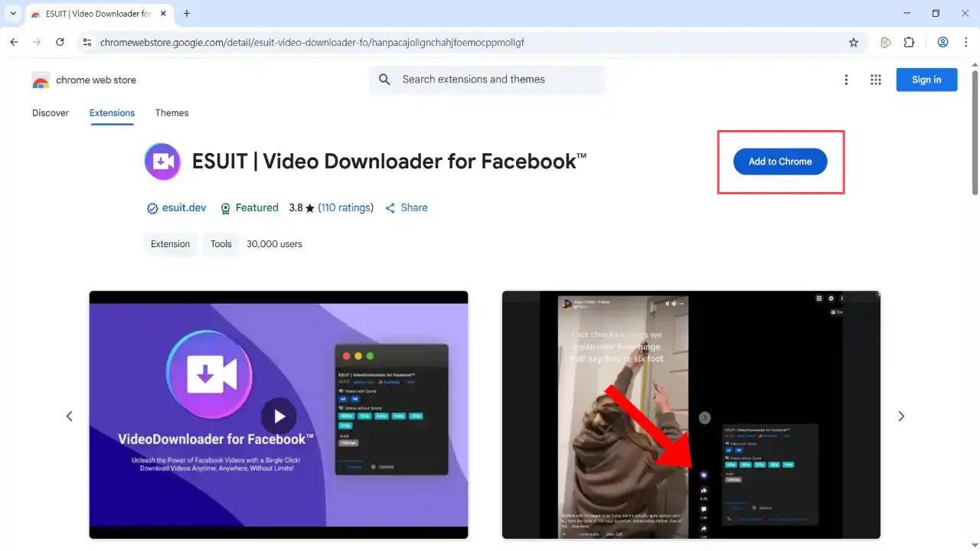The height and width of the screenshot is (551, 980).
Task: Open the tab search dropdown arrow
Action: pos(13,13)
